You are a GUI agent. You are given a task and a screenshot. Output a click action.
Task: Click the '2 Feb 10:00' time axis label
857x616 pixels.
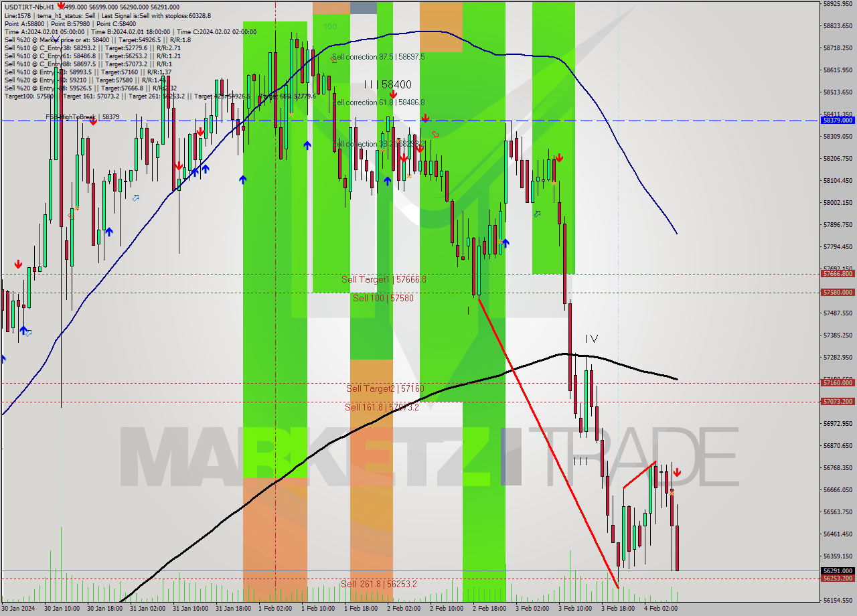click(447, 609)
